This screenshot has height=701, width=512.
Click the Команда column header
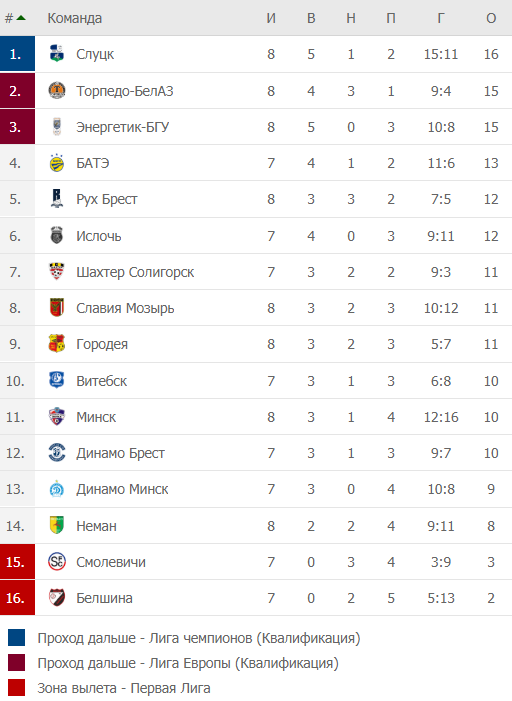tap(75, 18)
